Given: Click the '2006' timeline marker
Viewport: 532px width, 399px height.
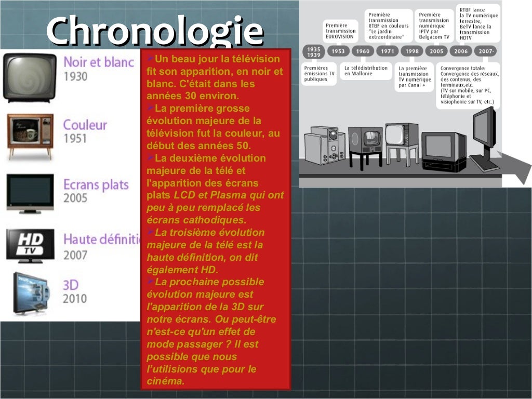Looking at the screenshot, I should point(461,51).
